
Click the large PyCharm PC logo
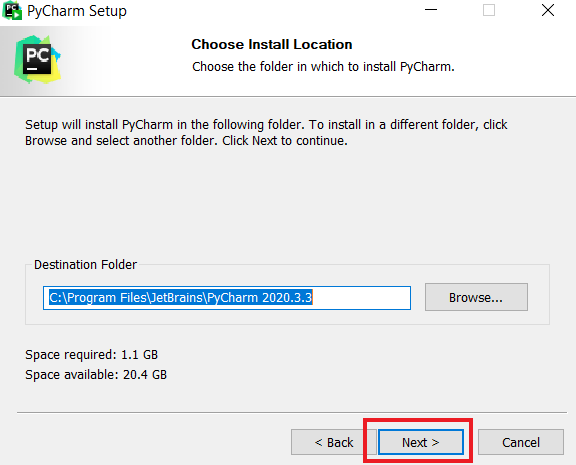coord(37,60)
